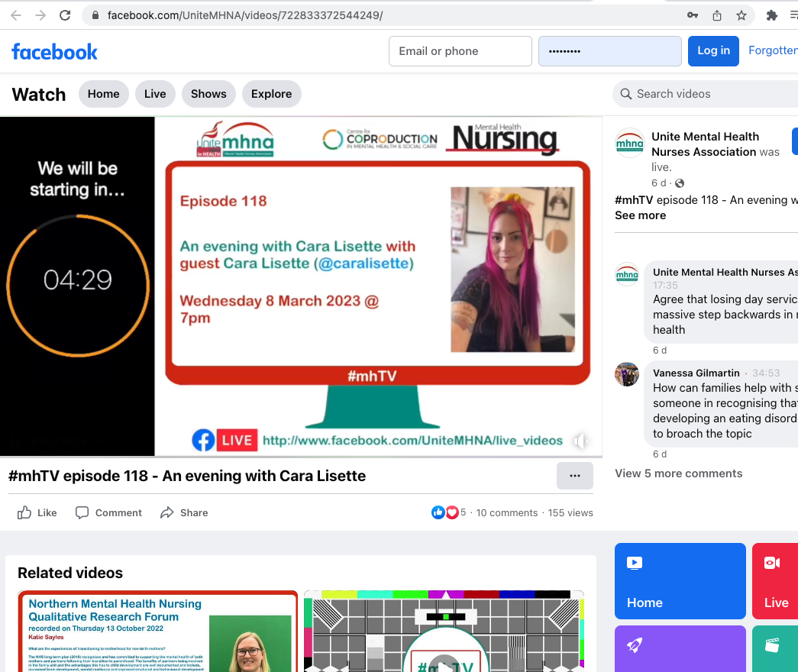Bookmark this page with the star icon

coord(741,15)
